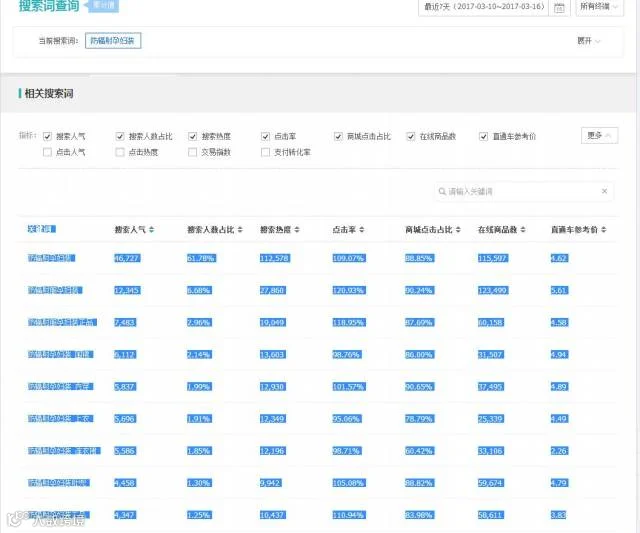640x533 pixels.
Task: Open the calendar date picker icon
Action: point(559,7)
